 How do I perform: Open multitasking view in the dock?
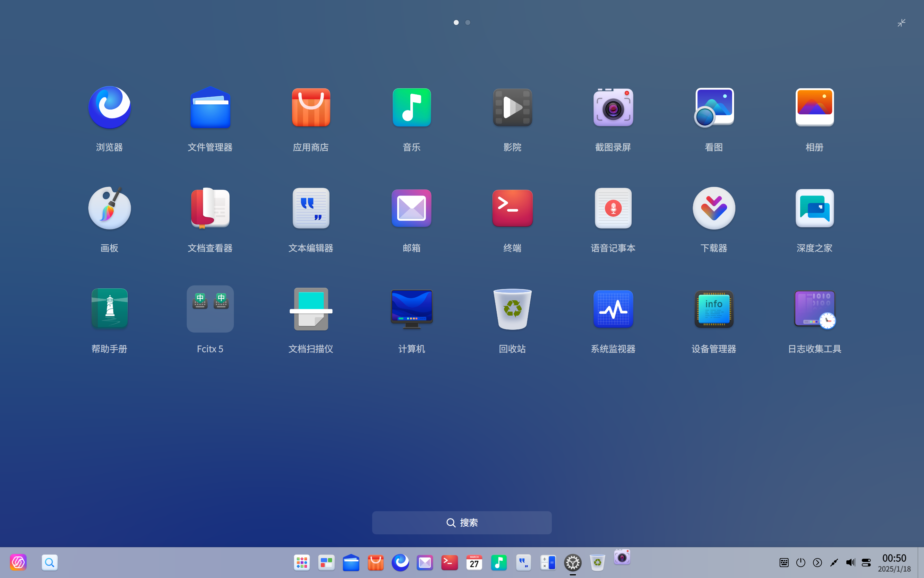point(327,563)
